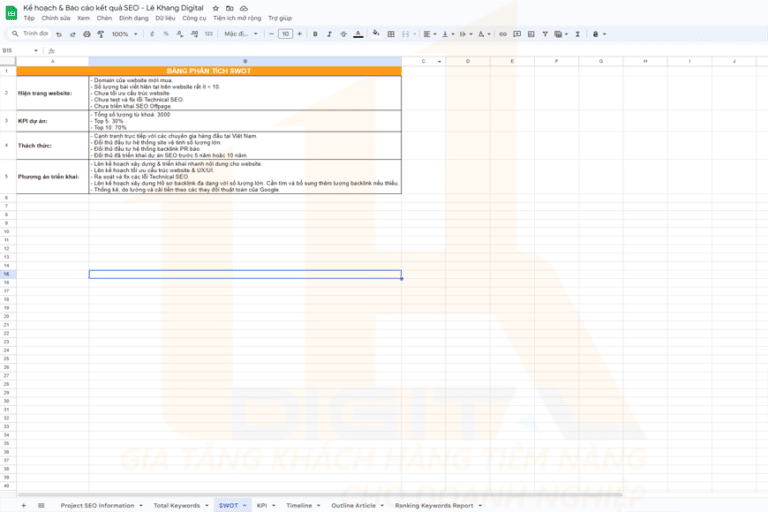The width and height of the screenshot is (768, 512).
Task: Increase font size with plus button
Action: coord(299,34)
